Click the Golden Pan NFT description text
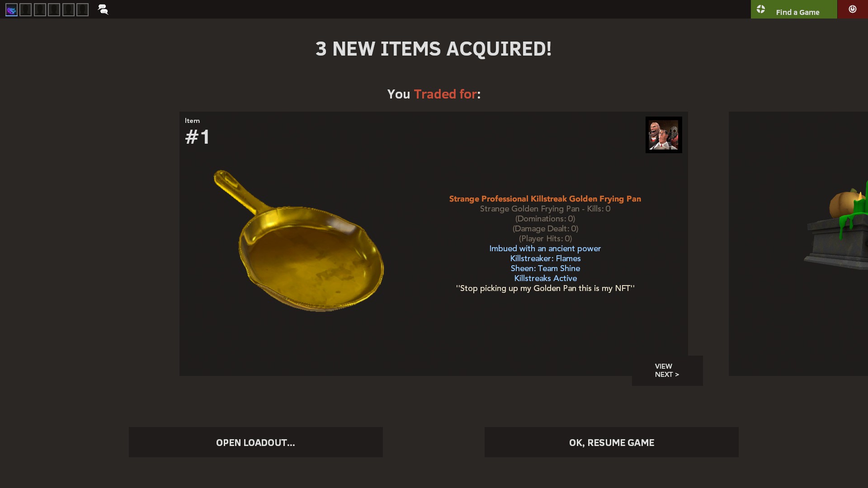Image resolution: width=868 pixels, height=488 pixels. click(x=545, y=288)
